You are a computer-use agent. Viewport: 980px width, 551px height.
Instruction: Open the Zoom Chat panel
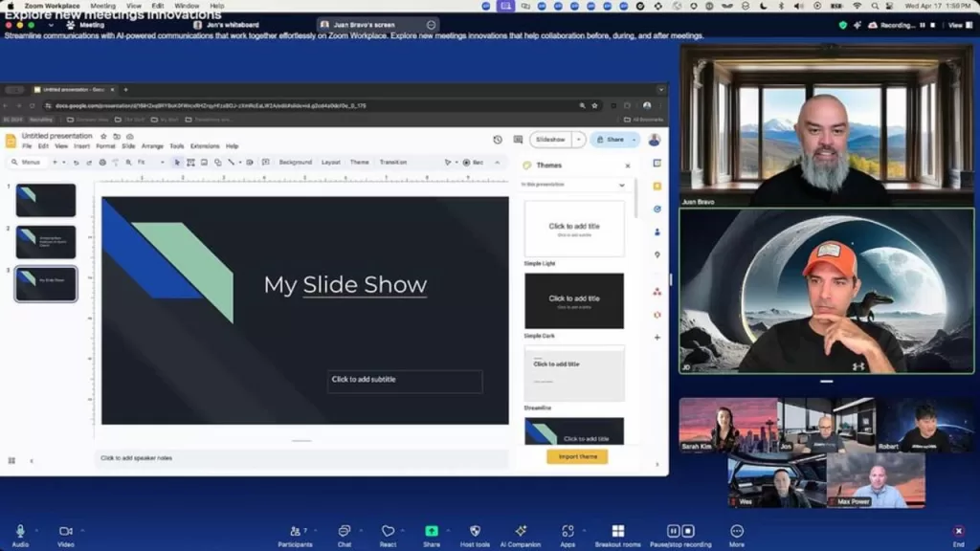coord(344,536)
